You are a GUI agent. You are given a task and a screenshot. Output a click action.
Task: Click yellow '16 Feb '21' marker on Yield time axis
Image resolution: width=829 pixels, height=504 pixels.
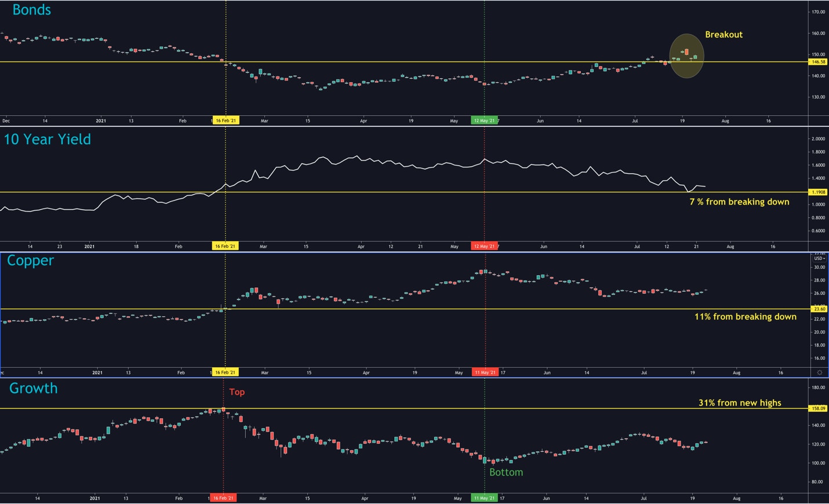point(225,246)
